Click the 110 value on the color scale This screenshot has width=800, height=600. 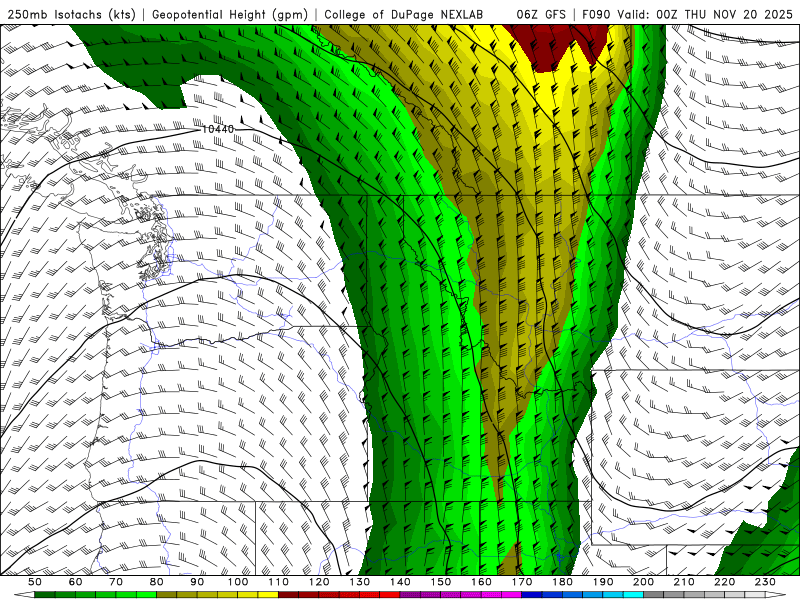click(278, 582)
